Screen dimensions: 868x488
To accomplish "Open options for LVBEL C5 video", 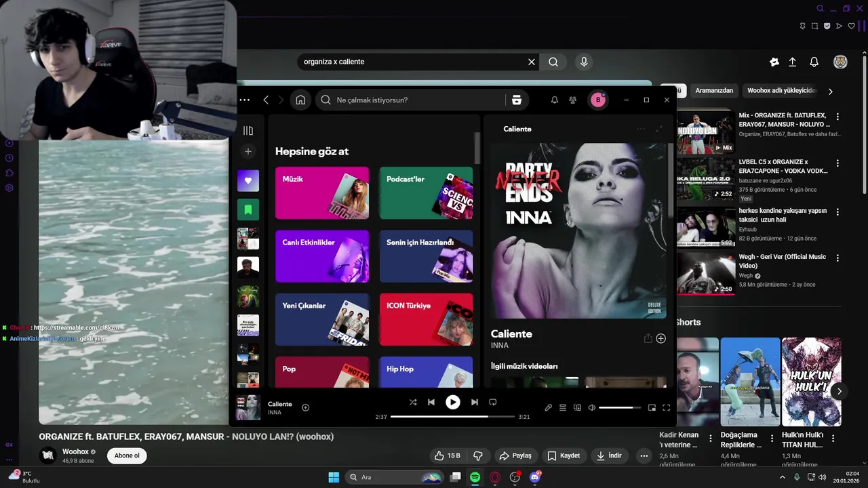I will pyautogui.click(x=837, y=163).
